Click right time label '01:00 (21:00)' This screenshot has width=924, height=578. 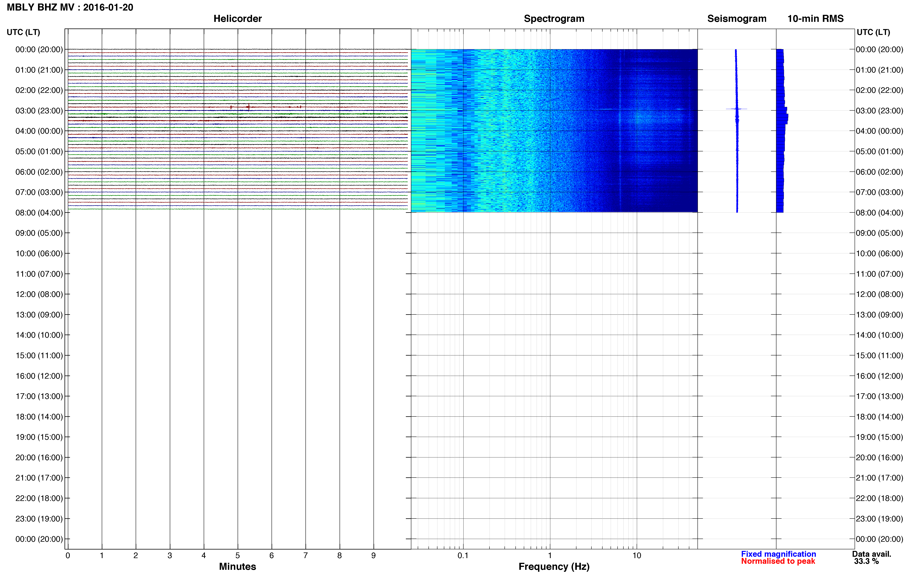[x=879, y=70]
